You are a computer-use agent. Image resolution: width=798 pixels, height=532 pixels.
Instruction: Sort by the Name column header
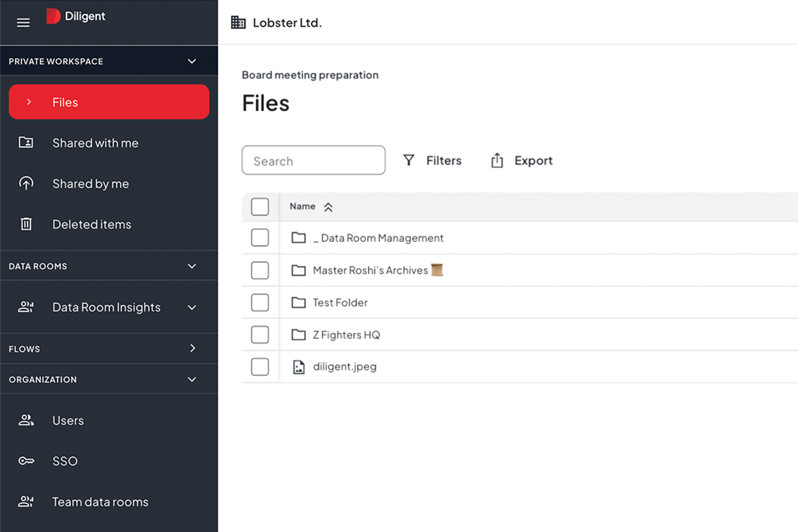pyautogui.click(x=303, y=206)
